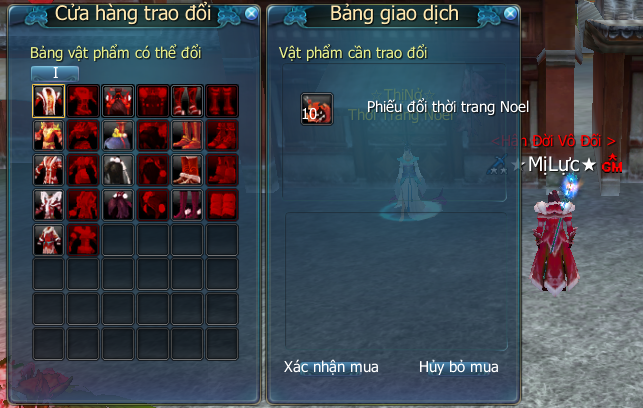The height and width of the screenshot is (408, 643).
Task: Click the Phiếu đổi thời trang Noel ticket icon
Action: click(x=317, y=109)
